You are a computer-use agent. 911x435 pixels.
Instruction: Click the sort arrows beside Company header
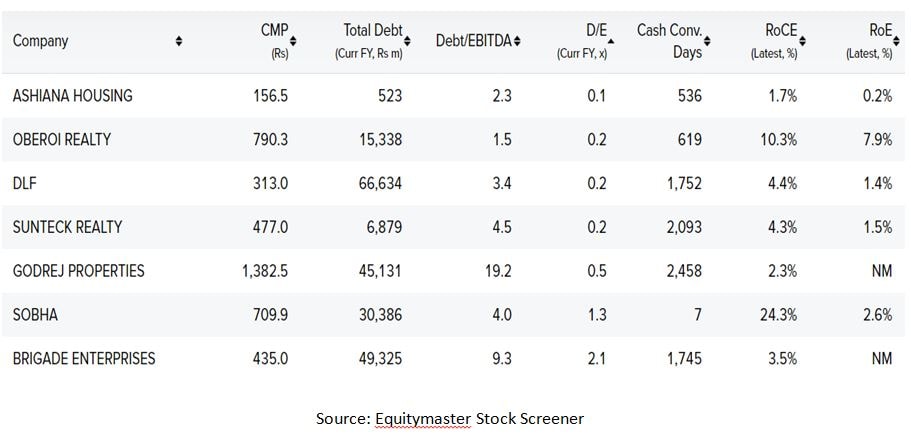[x=179, y=41]
